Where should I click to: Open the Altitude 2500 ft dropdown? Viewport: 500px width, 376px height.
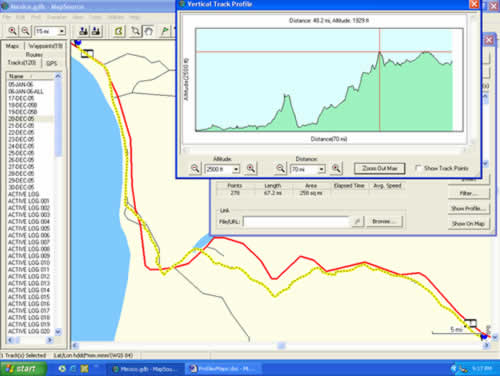coord(236,169)
